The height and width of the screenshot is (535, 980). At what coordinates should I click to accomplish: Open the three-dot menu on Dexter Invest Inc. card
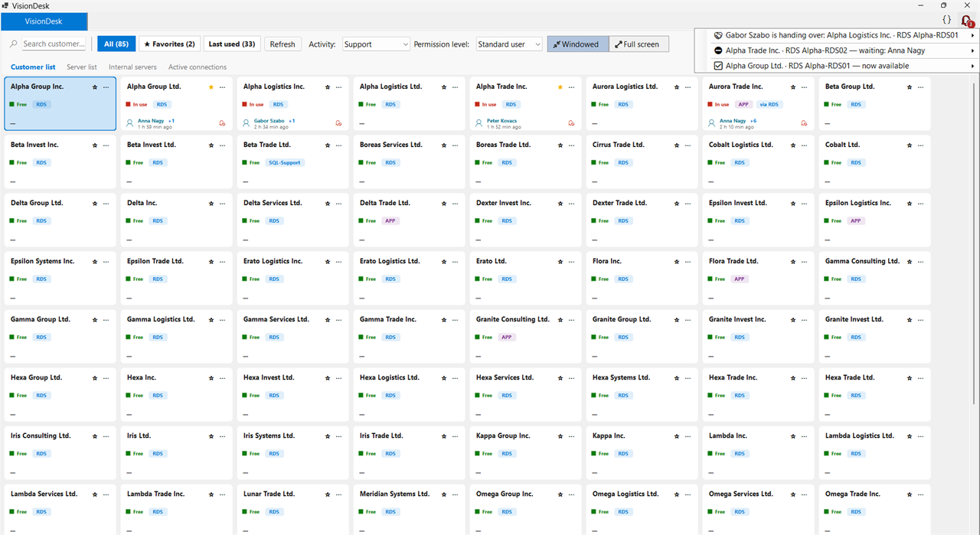click(572, 204)
